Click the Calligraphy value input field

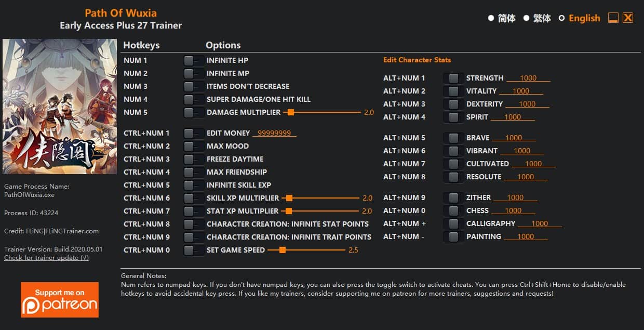(x=540, y=223)
